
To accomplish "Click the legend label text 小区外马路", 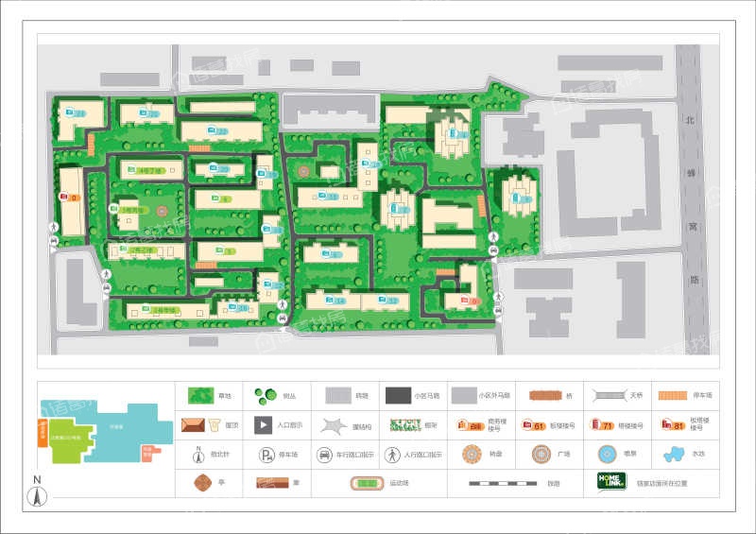I will (494, 396).
